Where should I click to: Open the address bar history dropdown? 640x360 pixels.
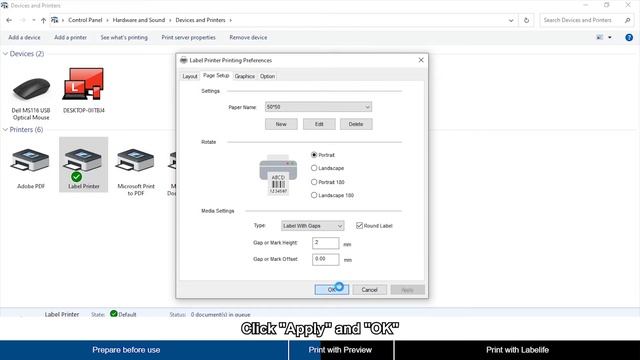[x=511, y=20]
